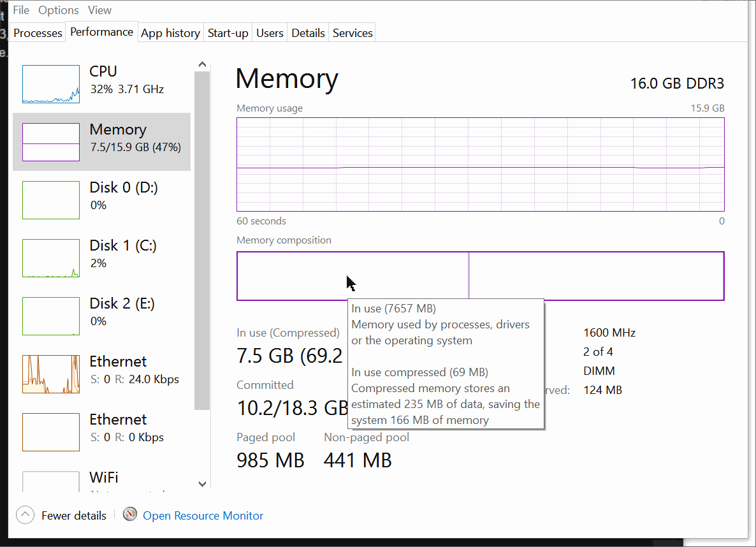Click the Resource Monitor icon
The image size is (756, 547).
pyautogui.click(x=129, y=514)
